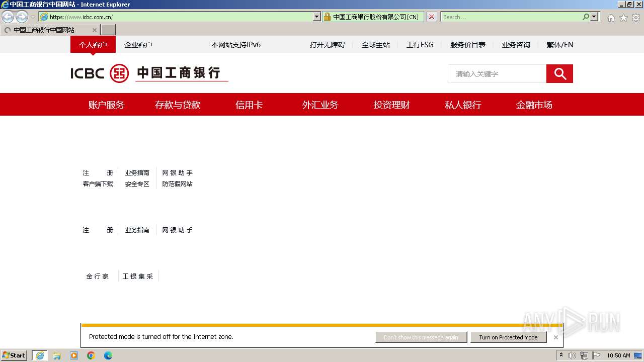Open the 信用卡 menu
Viewport: 644px width, 362px height.
point(249,105)
